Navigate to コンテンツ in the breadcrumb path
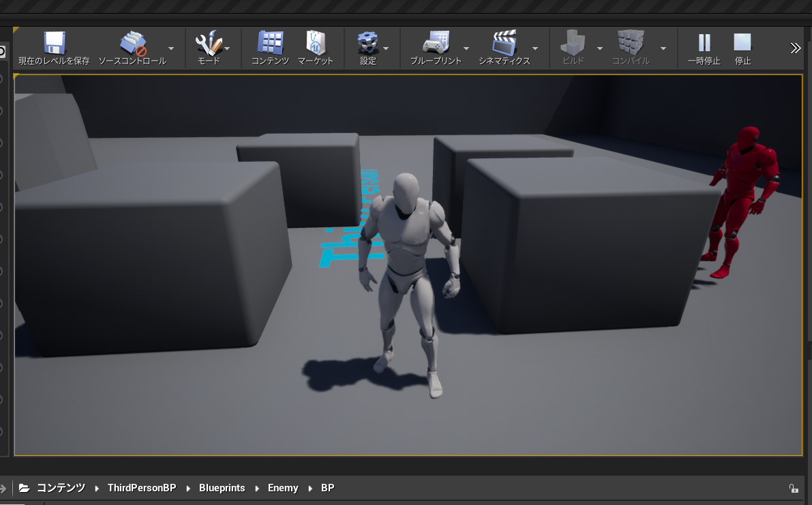The width and height of the screenshot is (812, 505). [x=61, y=488]
